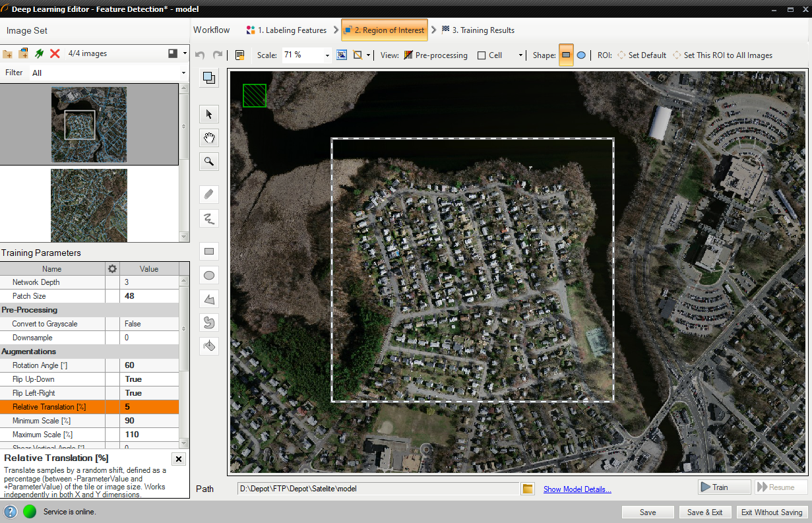Switch to the Labeling Features step
This screenshot has height=523, width=812.
pyautogui.click(x=286, y=30)
